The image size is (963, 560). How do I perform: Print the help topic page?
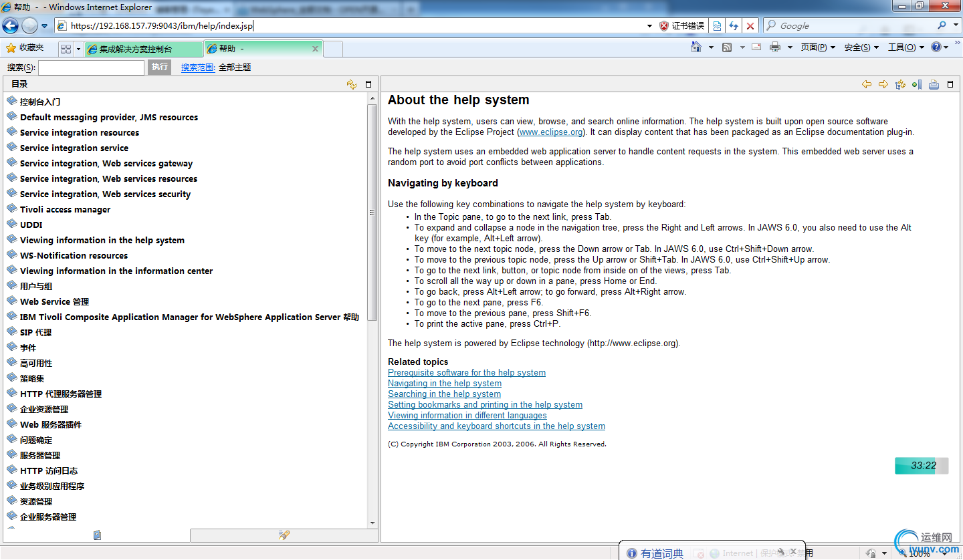pos(934,84)
